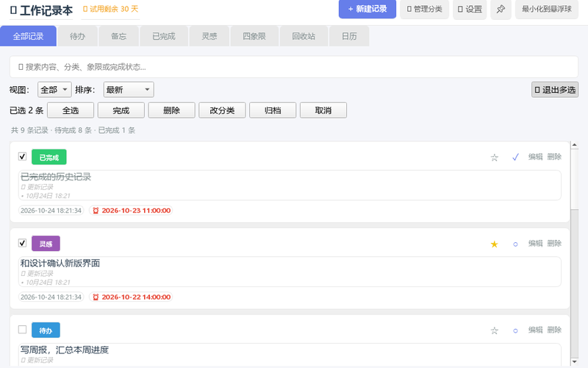Click the blue 待办 category tag
The width and height of the screenshot is (588, 368).
(x=46, y=330)
